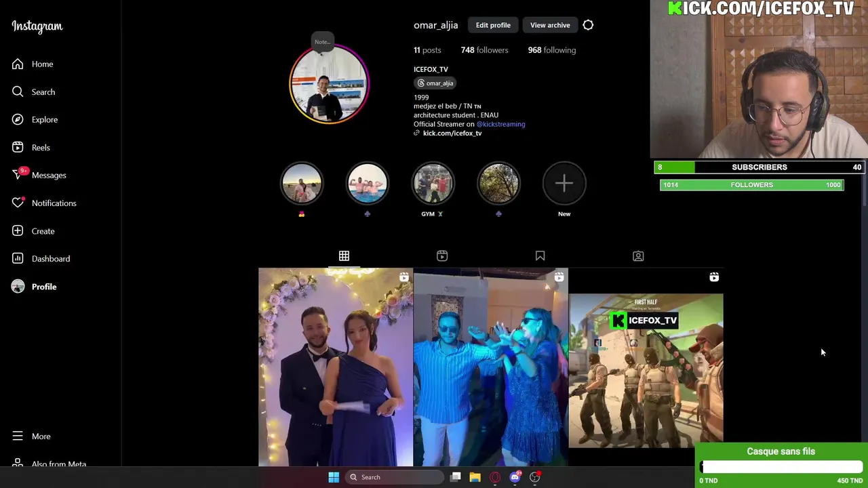Screen dimensions: 868x488
Task: Click the New highlight plus button
Action: coord(564,183)
